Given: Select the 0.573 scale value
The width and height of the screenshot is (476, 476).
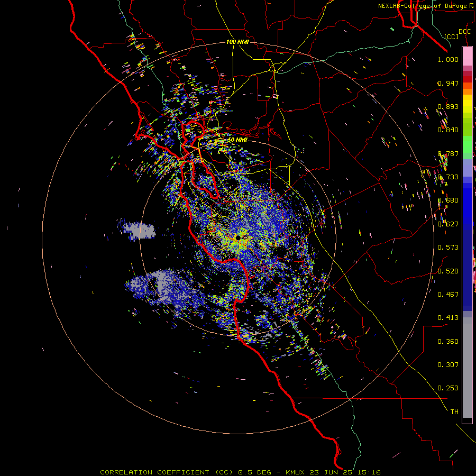Looking at the screenshot, I should tap(448, 248).
